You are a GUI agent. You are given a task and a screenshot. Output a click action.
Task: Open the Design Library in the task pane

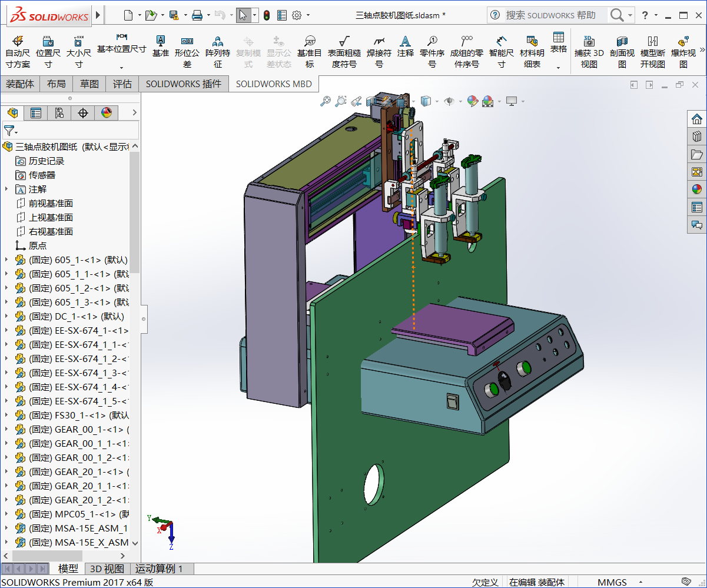click(697, 137)
